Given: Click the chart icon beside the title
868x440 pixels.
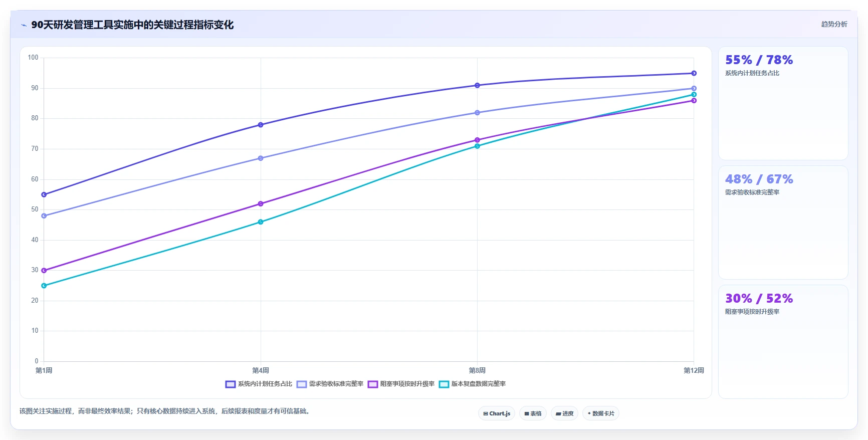Looking at the screenshot, I should coord(24,25).
